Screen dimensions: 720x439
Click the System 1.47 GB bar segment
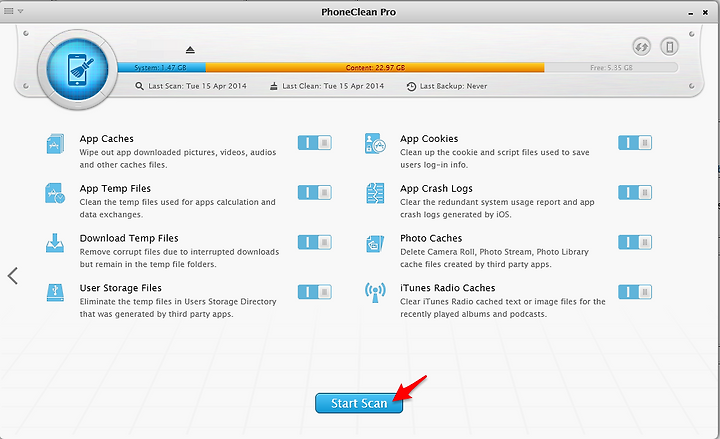point(162,68)
